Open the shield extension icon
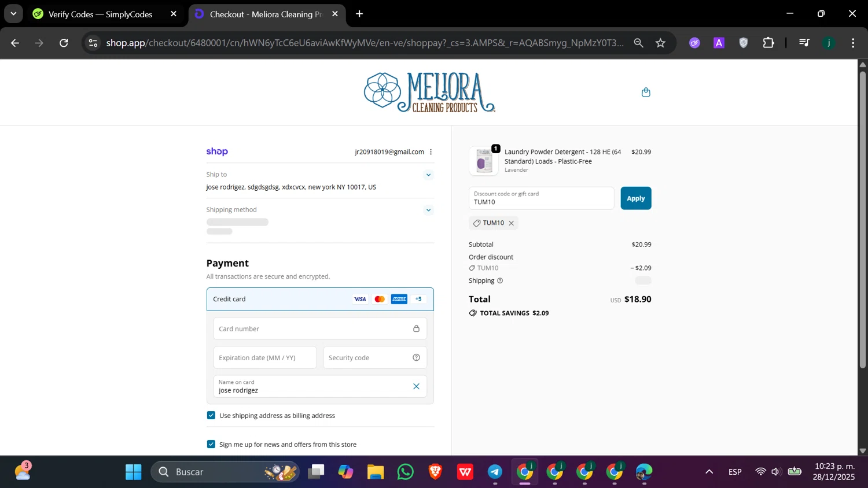This screenshot has height=488, width=868. pos(744,43)
